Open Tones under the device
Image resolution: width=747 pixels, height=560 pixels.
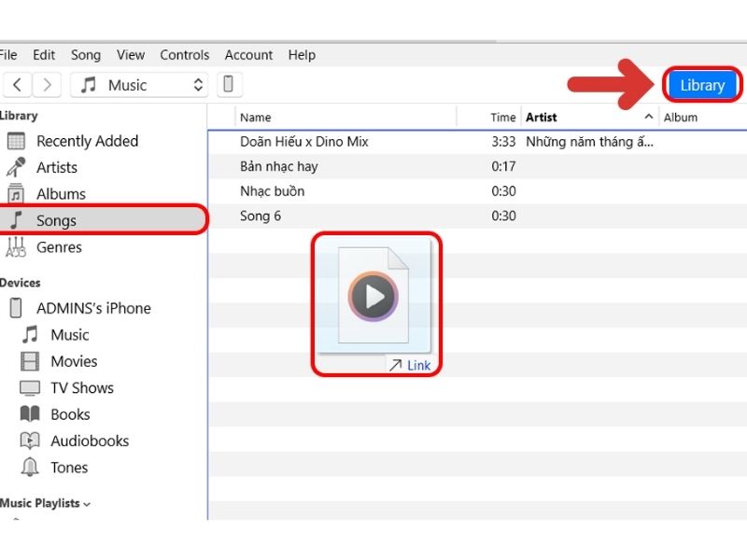click(x=69, y=468)
